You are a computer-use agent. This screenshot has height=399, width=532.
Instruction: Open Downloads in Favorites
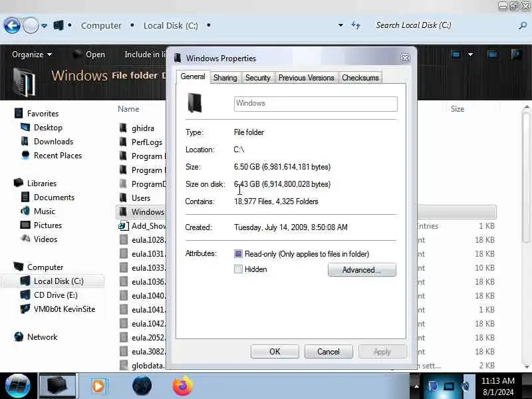tap(53, 142)
